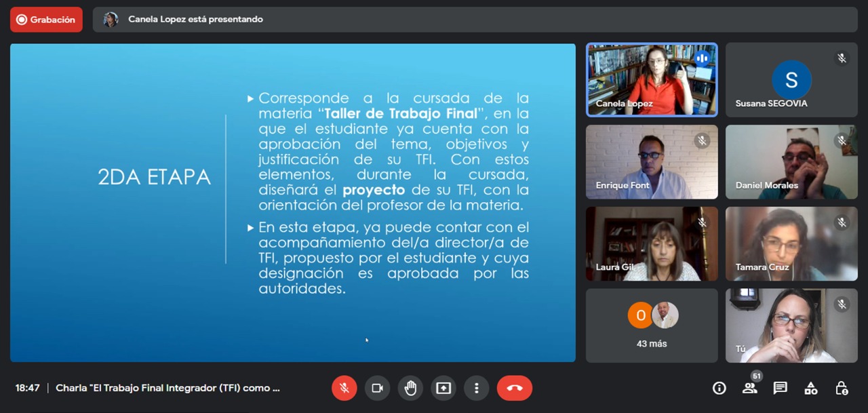Show the participants list with 51 badge
The width and height of the screenshot is (868, 413).
click(749, 388)
